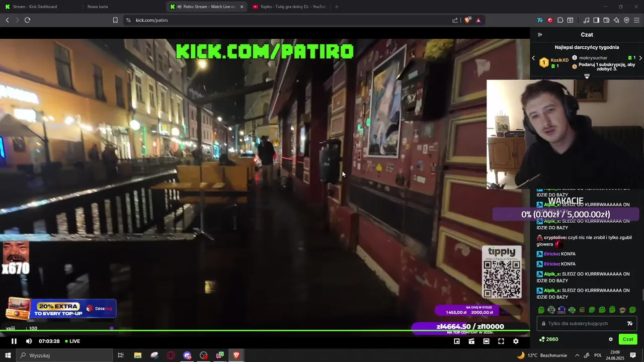Toggle theater mode in player controls
644x362 pixels.
coord(486,341)
